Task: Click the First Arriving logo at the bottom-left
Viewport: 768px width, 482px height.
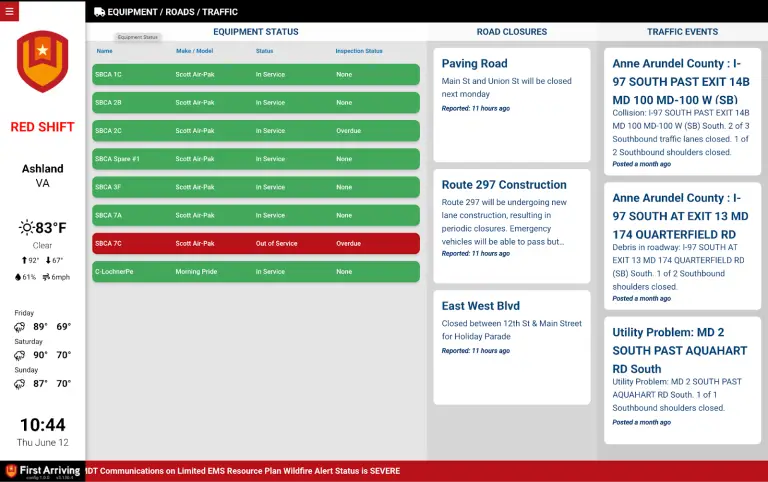Action: (42, 470)
